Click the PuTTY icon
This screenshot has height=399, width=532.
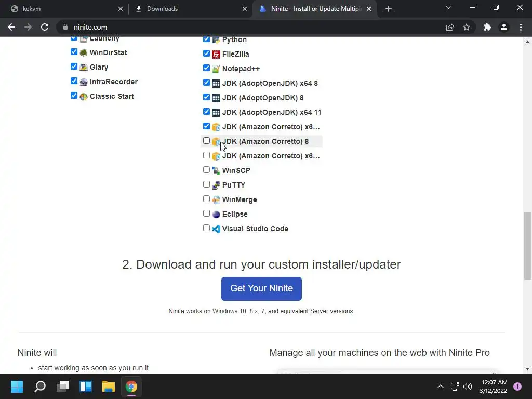pyautogui.click(x=216, y=185)
